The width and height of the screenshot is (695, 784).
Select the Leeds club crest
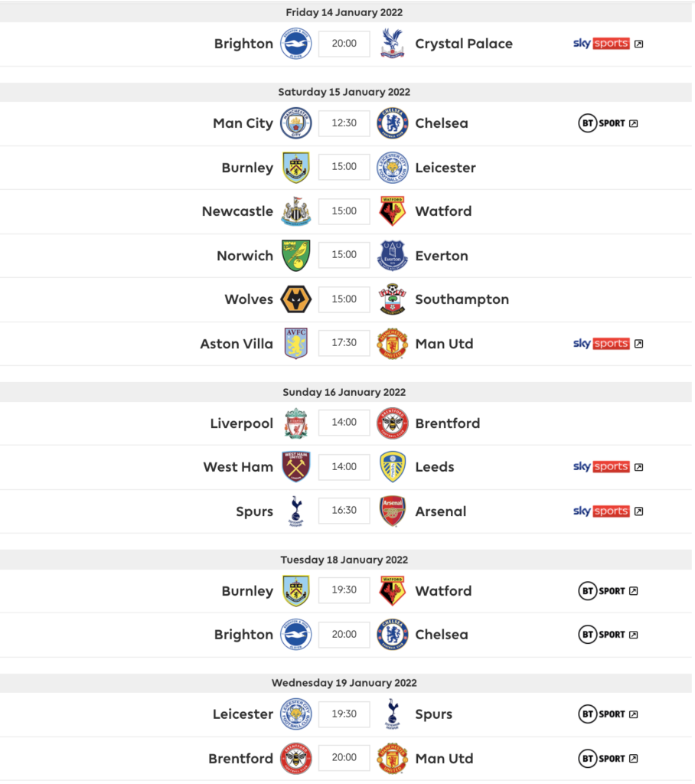pyautogui.click(x=392, y=467)
